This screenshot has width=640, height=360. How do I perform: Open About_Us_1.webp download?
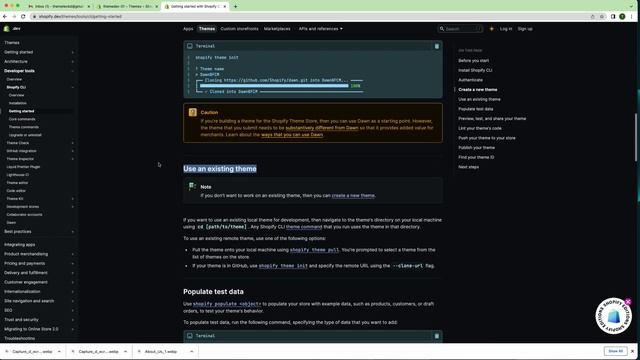click(161, 351)
